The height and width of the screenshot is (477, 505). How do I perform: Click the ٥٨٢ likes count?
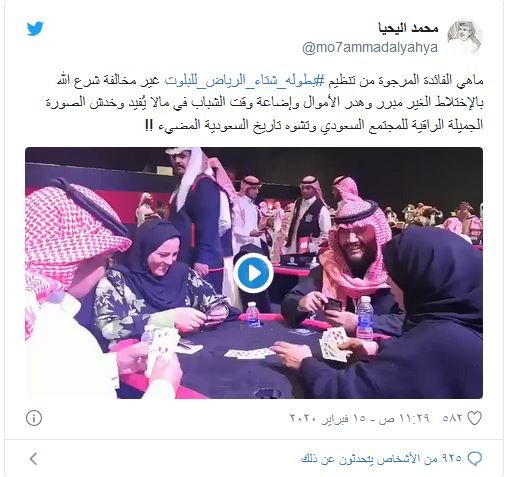point(452,418)
